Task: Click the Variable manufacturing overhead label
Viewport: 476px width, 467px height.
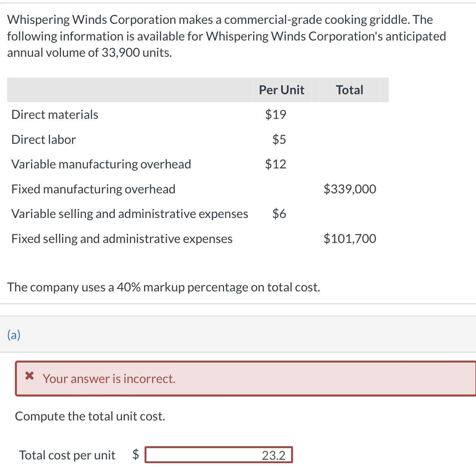Action: pyautogui.click(x=101, y=164)
